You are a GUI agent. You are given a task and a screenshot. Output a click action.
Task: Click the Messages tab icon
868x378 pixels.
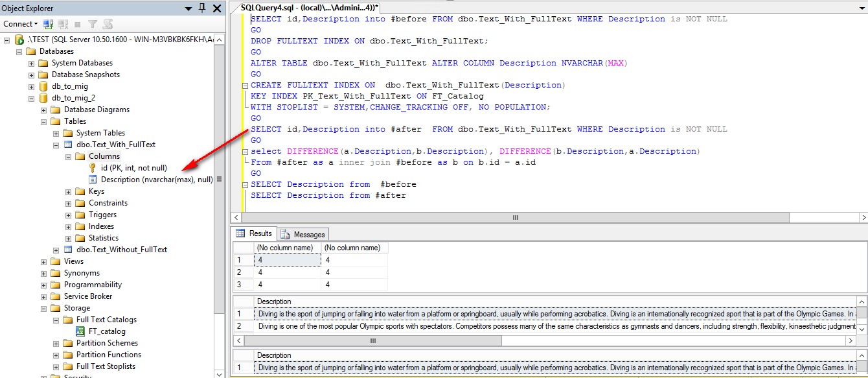coord(286,234)
